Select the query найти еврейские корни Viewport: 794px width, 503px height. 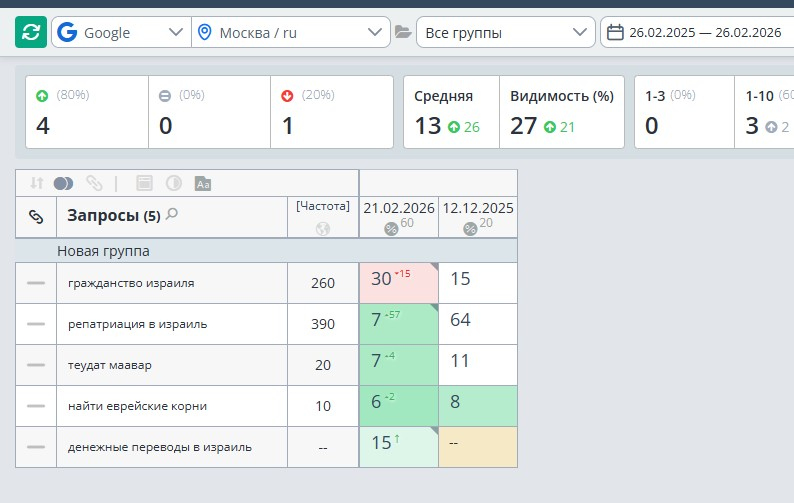click(x=138, y=406)
